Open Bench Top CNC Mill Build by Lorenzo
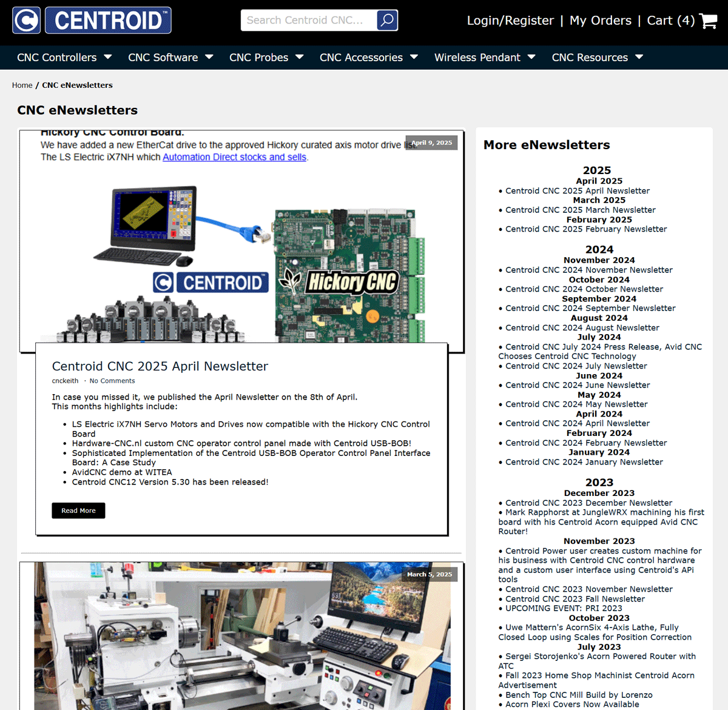Screen dimensions: 728x710 (x=579, y=695)
